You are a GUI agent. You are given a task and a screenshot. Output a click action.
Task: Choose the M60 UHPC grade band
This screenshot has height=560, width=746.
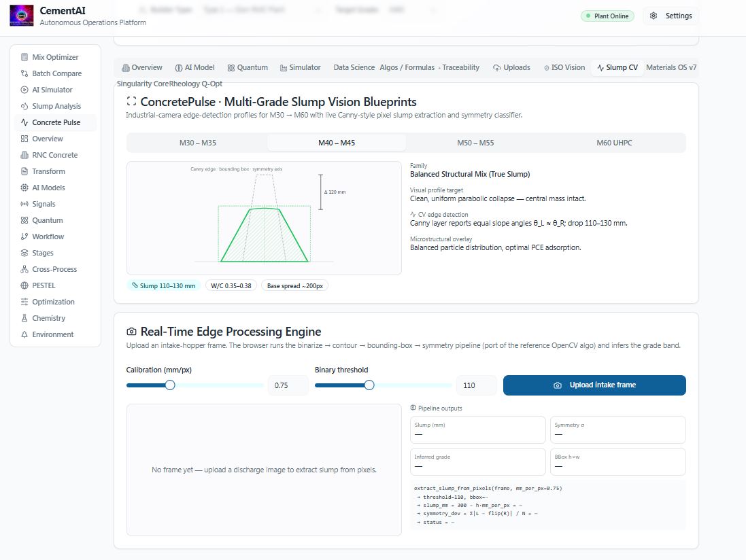(614, 143)
